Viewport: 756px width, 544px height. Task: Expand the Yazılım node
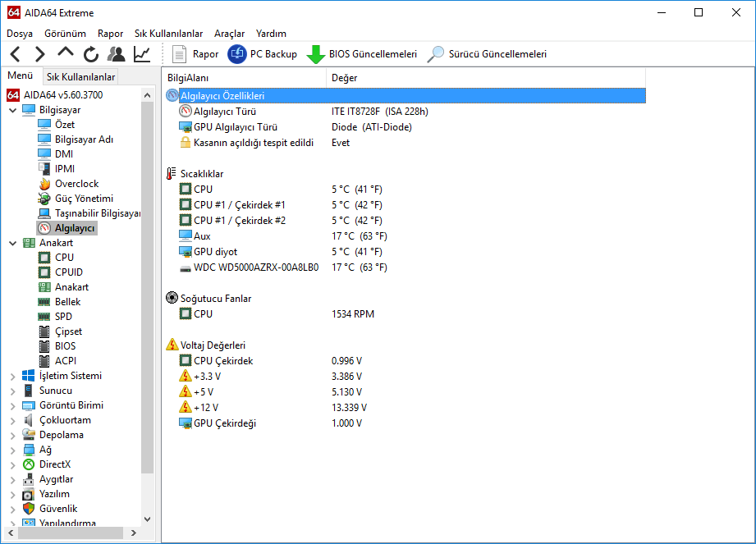point(12,495)
